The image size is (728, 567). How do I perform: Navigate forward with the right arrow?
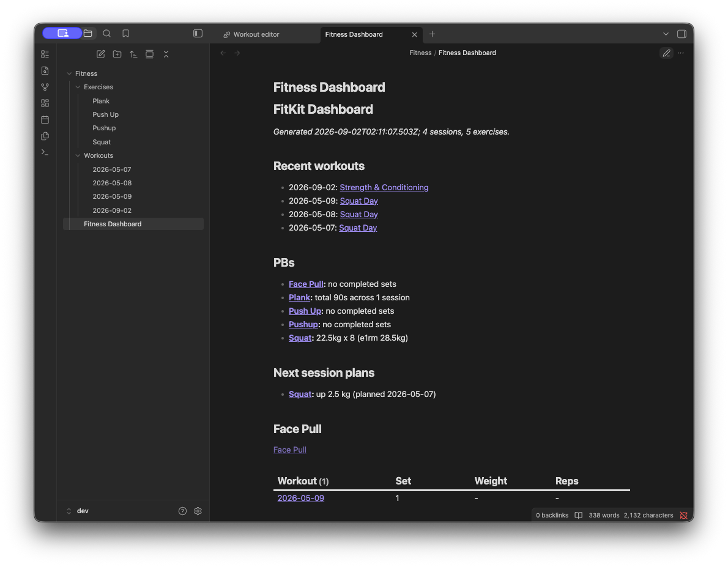pos(237,53)
